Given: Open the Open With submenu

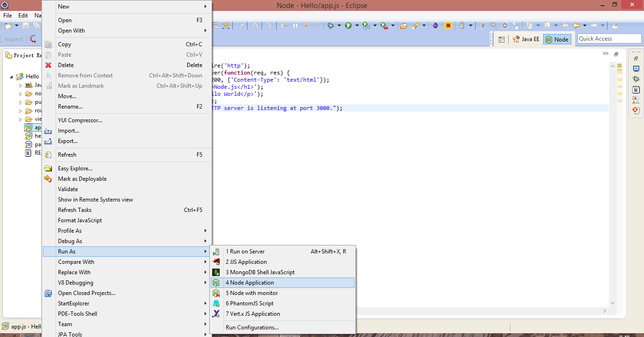Looking at the screenshot, I should click(x=127, y=31).
